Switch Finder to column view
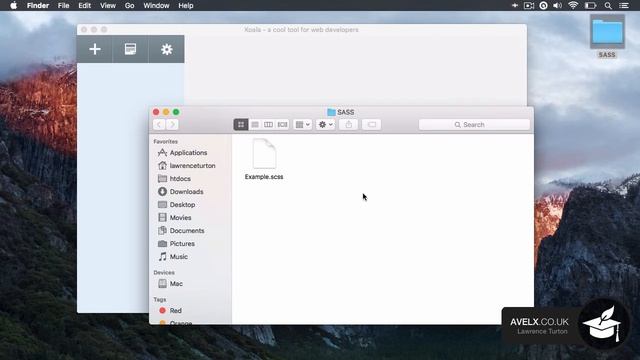This screenshot has height=360, width=640. point(268,124)
